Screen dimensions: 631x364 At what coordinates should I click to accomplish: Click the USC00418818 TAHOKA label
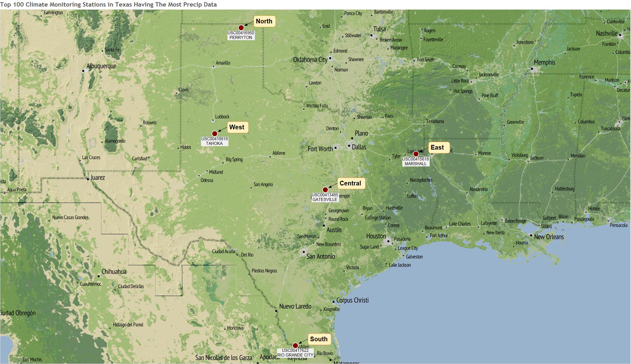tap(214, 141)
